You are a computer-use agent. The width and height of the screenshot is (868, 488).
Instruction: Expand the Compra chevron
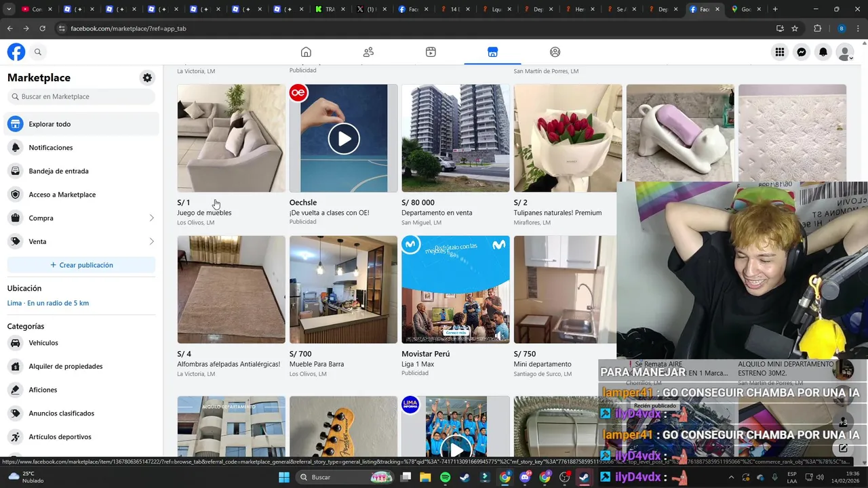coord(151,218)
